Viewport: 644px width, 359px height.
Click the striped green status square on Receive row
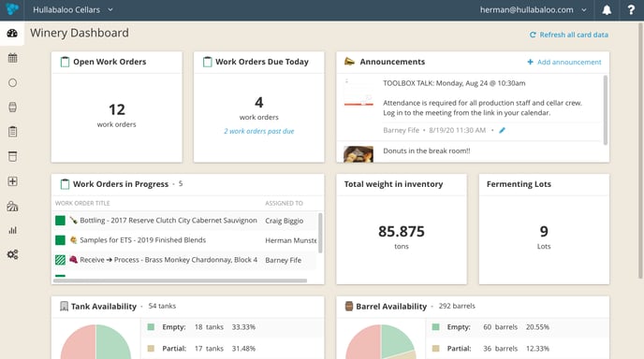click(x=60, y=260)
